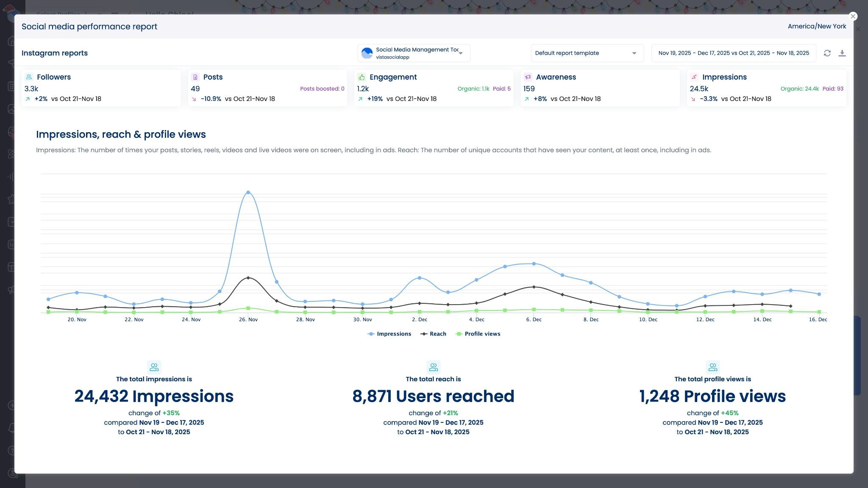
Task: Select the Followers summary card icon
Action: [x=29, y=77]
